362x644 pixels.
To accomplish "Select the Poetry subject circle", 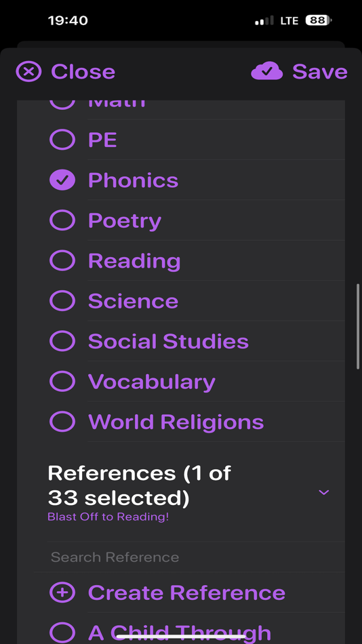I will [62, 220].
